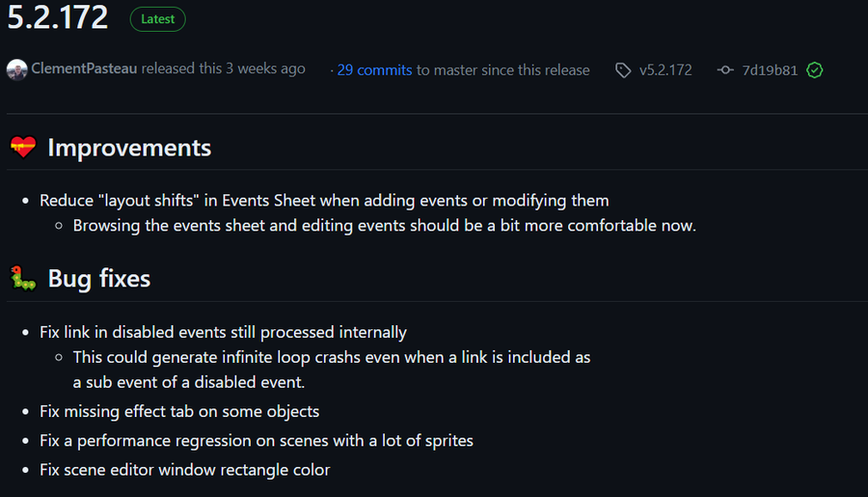868x497 pixels.
Task: Click the "3 weeks ago" release timestamp
Action: coord(265,69)
